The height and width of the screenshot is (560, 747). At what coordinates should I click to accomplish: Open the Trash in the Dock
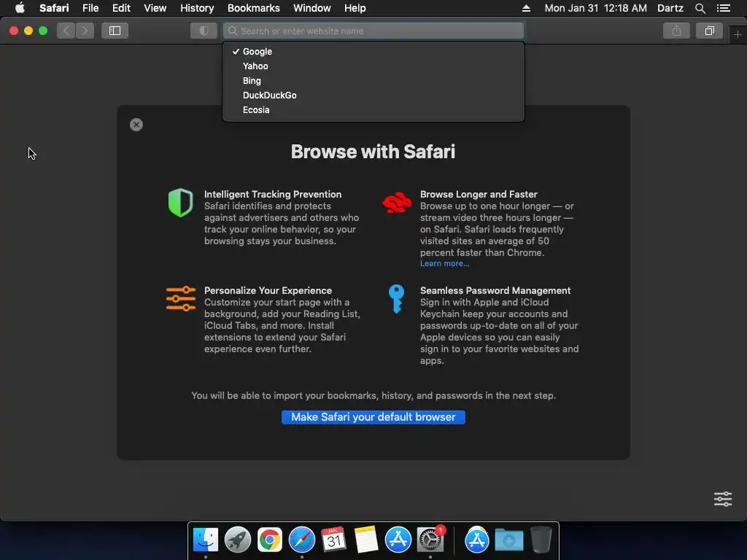tap(541, 540)
